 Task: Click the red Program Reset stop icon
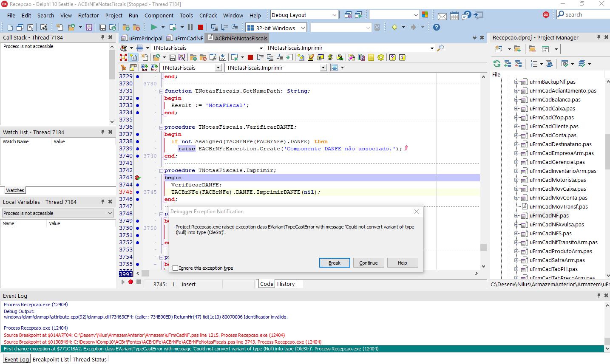click(201, 27)
